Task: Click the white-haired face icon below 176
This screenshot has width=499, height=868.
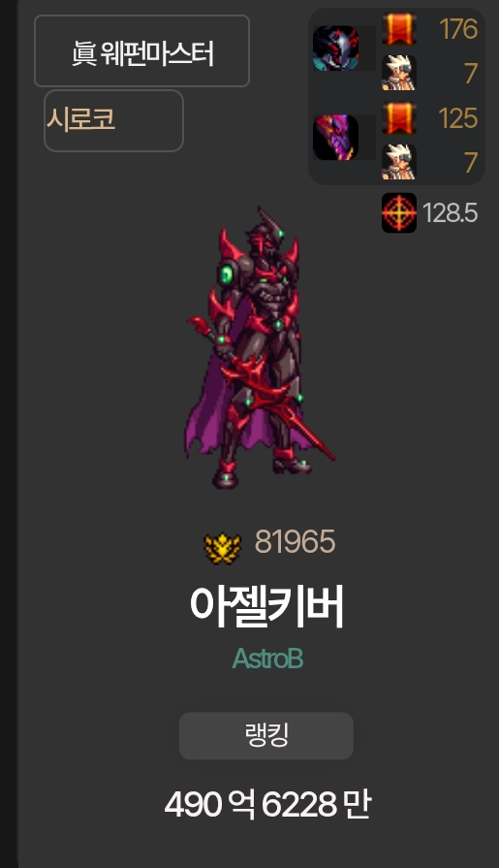Action: click(399, 73)
